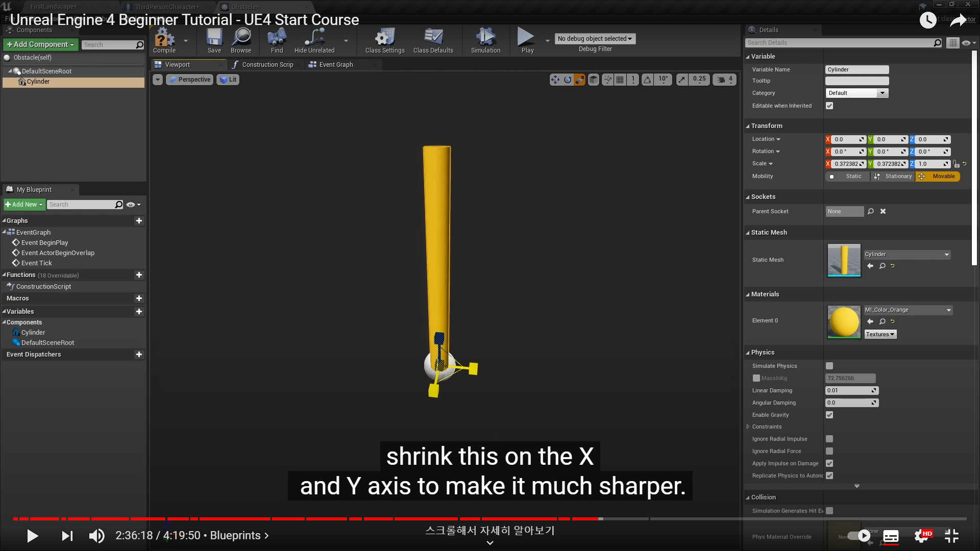
Task: Switch to the Event Graph tab
Action: 335,65
